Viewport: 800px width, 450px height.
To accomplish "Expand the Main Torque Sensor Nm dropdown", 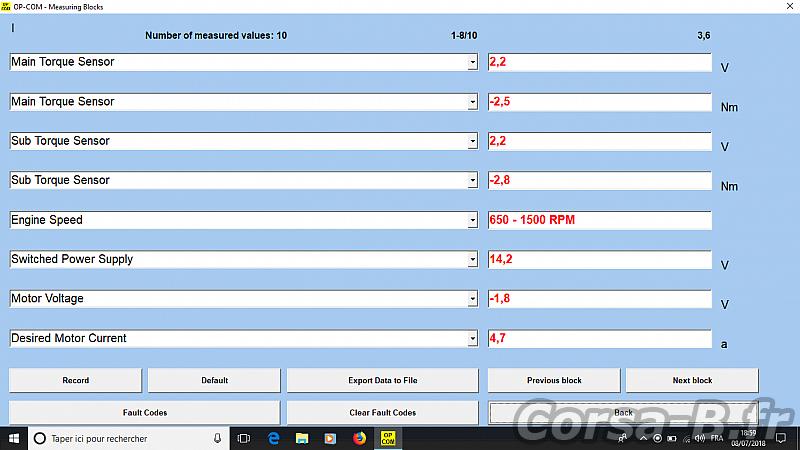I will pyautogui.click(x=472, y=102).
